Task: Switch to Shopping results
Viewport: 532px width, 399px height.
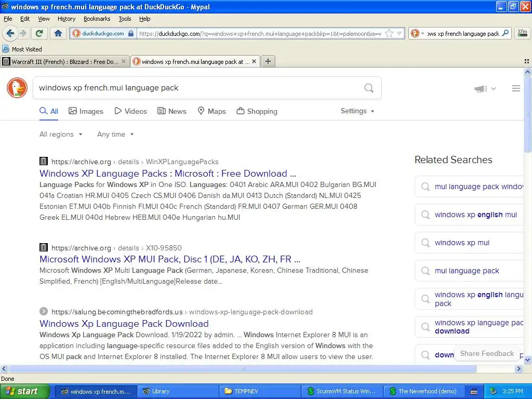Action: tap(257, 111)
